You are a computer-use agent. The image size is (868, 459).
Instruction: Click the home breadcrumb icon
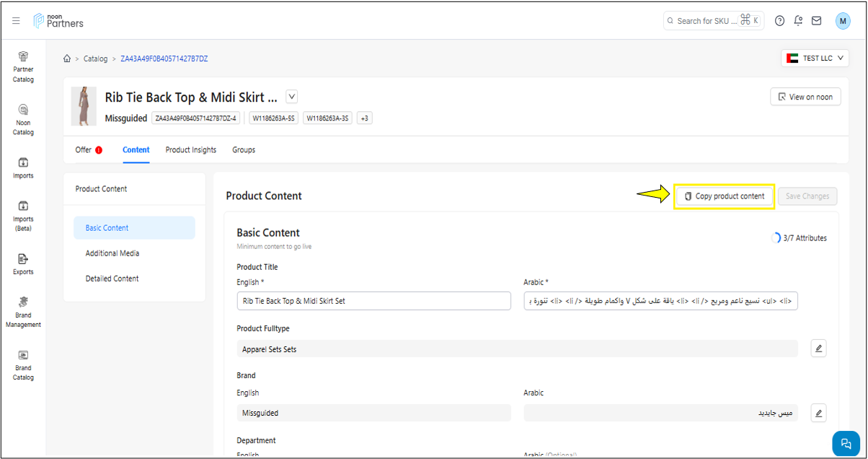point(67,58)
